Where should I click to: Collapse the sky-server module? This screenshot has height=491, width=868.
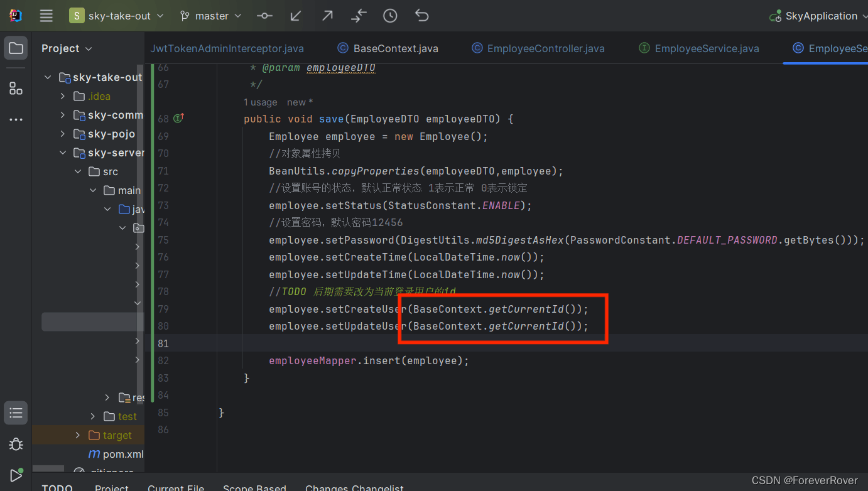(x=62, y=153)
